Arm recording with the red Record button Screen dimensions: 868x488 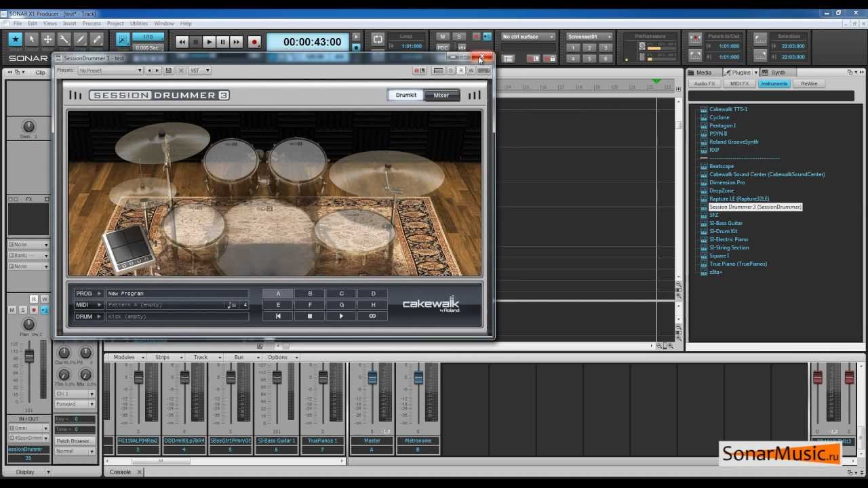tap(254, 42)
